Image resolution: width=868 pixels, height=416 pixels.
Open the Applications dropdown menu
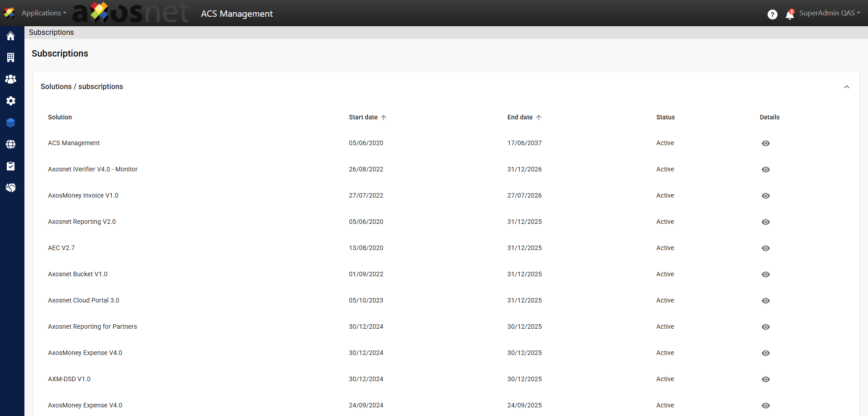(44, 13)
